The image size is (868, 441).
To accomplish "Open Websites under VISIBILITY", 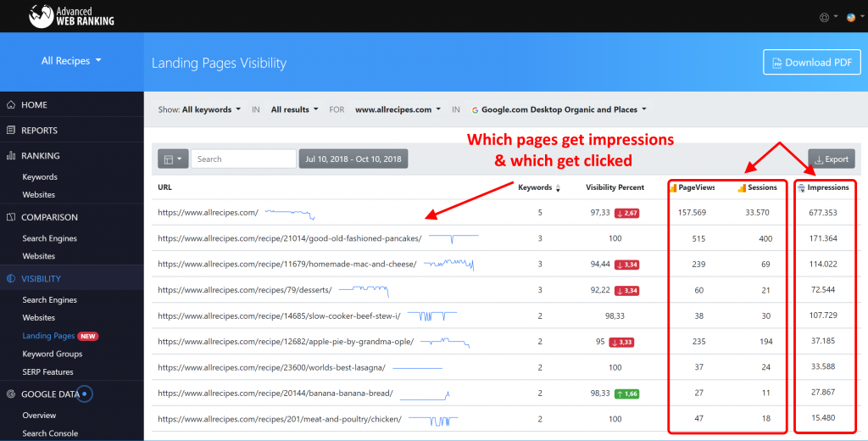I will pyautogui.click(x=39, y=317).
